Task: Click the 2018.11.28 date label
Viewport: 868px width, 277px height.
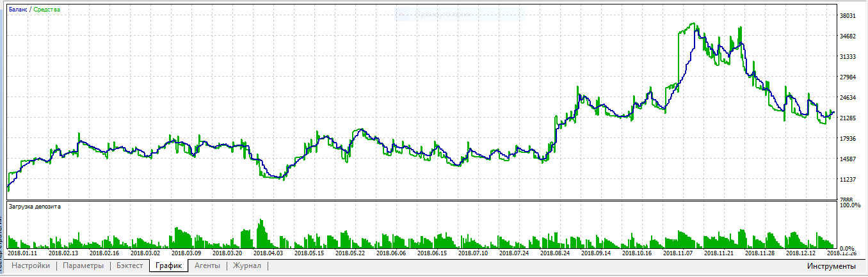Action: click(x=759, y=253)
